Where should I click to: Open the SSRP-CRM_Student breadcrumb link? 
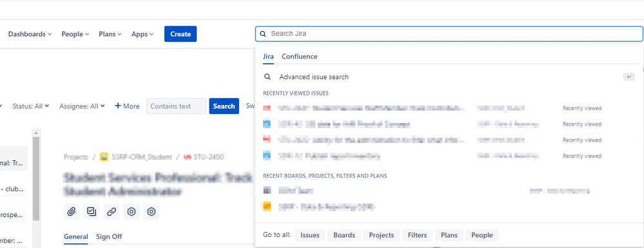point(142,157)
